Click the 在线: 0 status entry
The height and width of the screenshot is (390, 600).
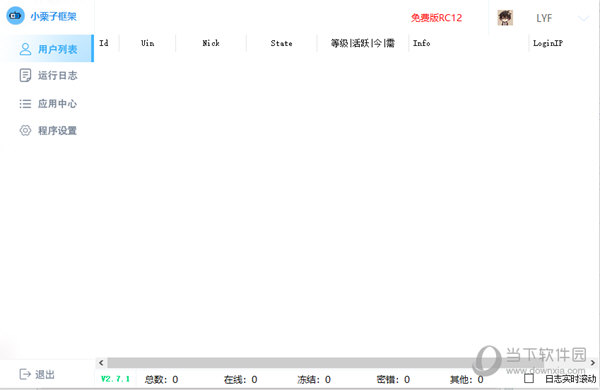click(240, 379)
